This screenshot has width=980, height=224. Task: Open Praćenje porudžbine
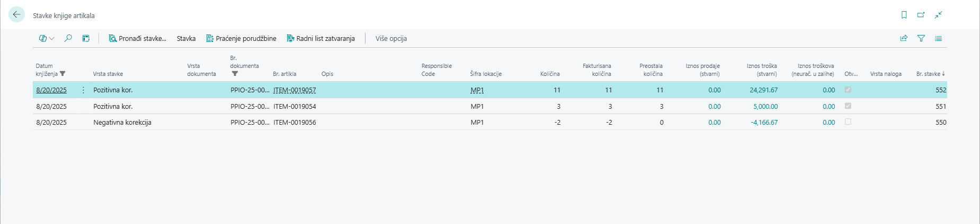coord(242,38)
